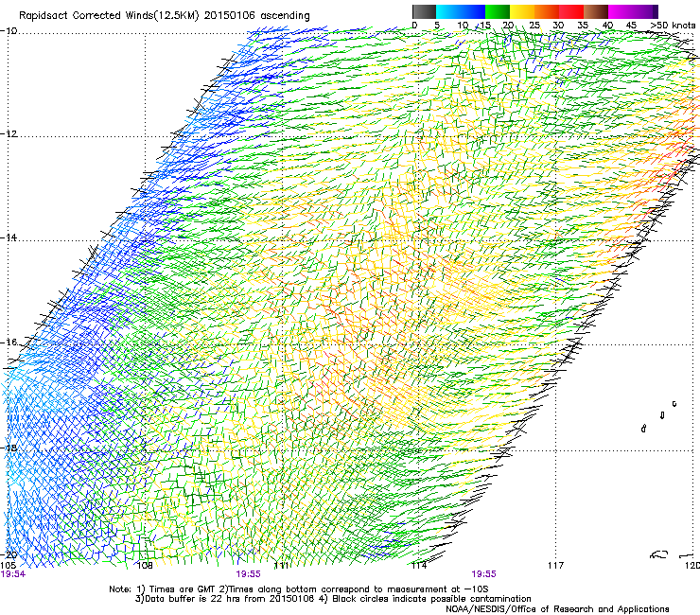This screenshot has height=615, width=700.
Task: Click the purple "19:54" time label
Action: click(13, 574)
